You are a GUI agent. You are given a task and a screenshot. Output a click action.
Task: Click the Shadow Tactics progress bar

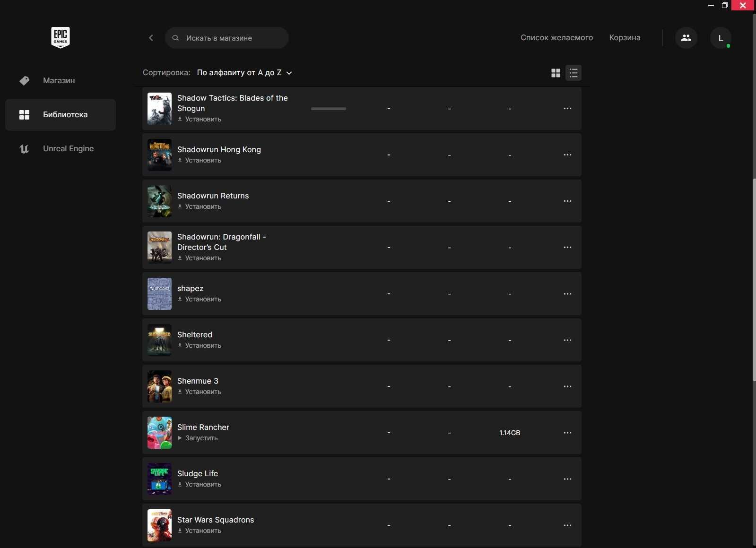pyautogui.click(x=329, y=109)
